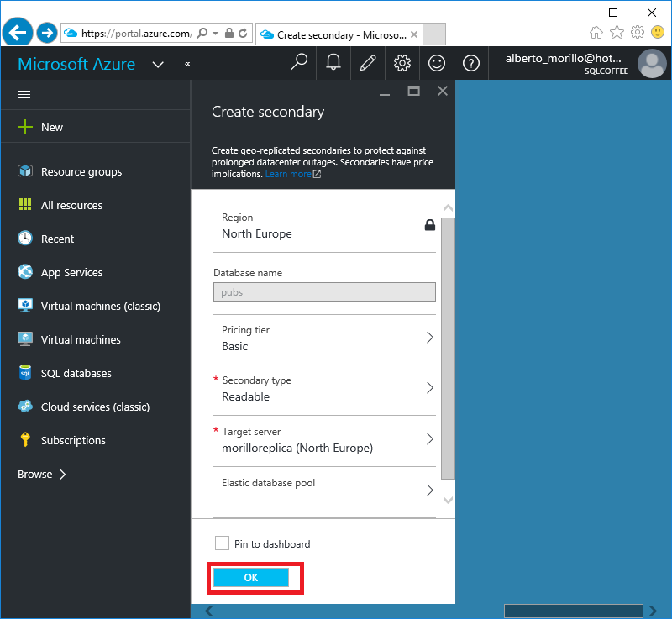Click the portal feedback smiley icon
The image size is (672, 619).
[x=437, y=63]
